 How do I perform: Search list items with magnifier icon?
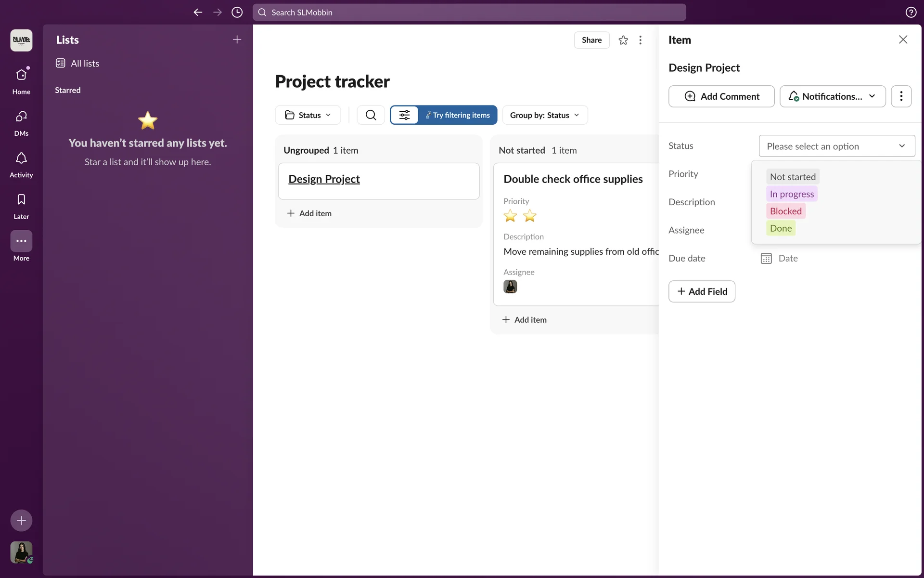pos(371,115)
